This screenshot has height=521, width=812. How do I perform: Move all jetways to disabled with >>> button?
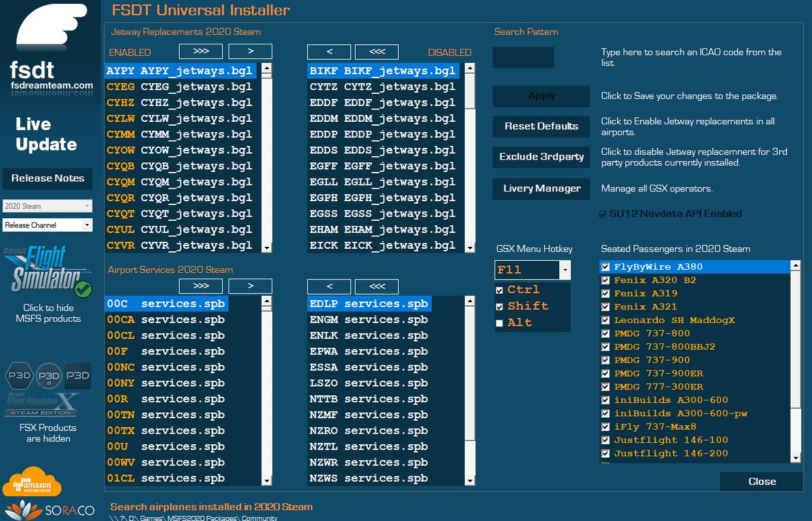click(x=201, y=51)
